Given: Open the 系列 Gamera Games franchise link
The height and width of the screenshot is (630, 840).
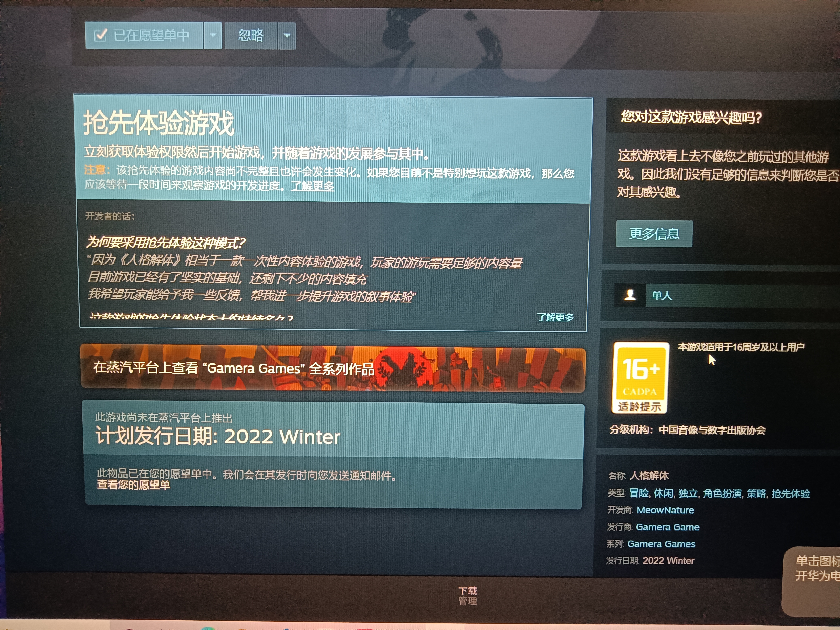Looking at the screenshot, I should click(x=661, y=544).
